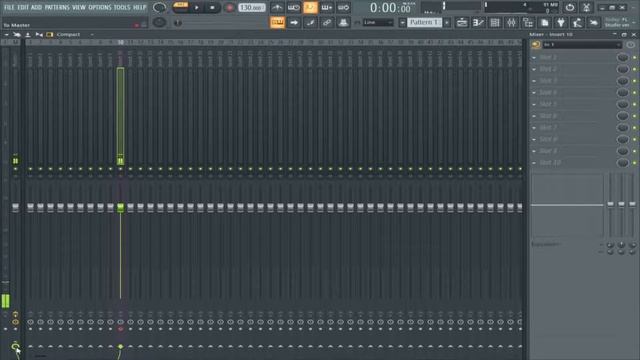The height and width of the screenshot is (360, 640).
Task: Click the yellow mixer view icon
Action: coord(50,35)
